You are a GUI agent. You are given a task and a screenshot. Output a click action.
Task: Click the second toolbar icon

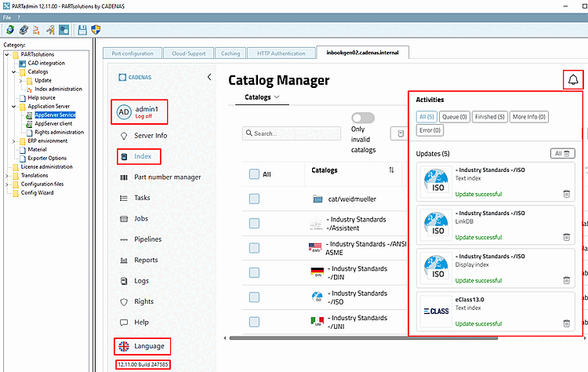[24, 30]
